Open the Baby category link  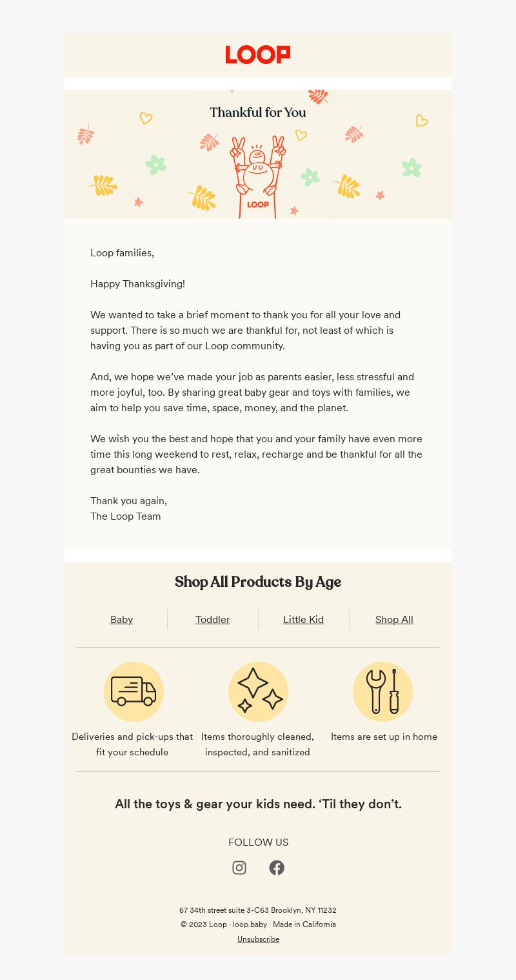pos(121,620)
